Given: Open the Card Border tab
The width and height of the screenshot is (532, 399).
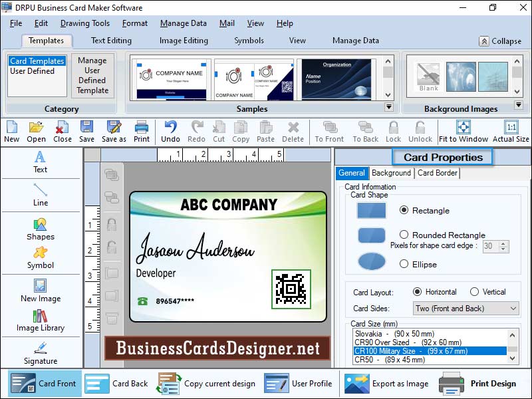Looking at the screenshot, I should pyautogui.click(x=437, y=173).
